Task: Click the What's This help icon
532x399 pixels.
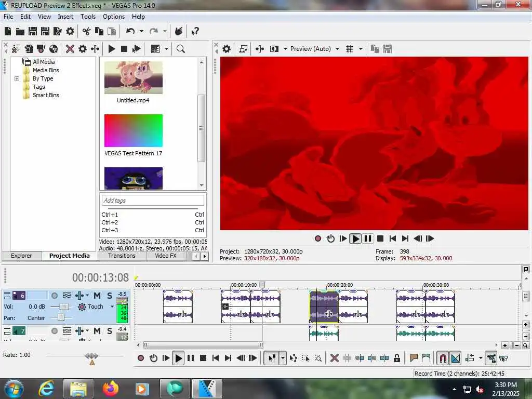Action: (195, 32)
